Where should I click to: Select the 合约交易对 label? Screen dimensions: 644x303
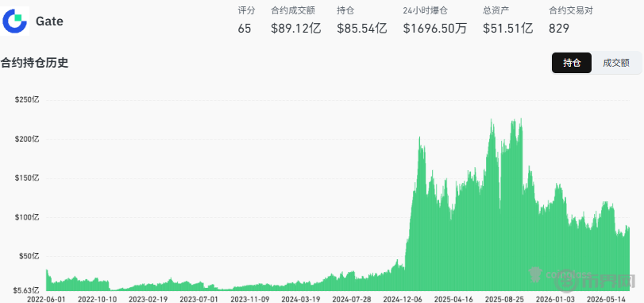[x=571, y=10]
